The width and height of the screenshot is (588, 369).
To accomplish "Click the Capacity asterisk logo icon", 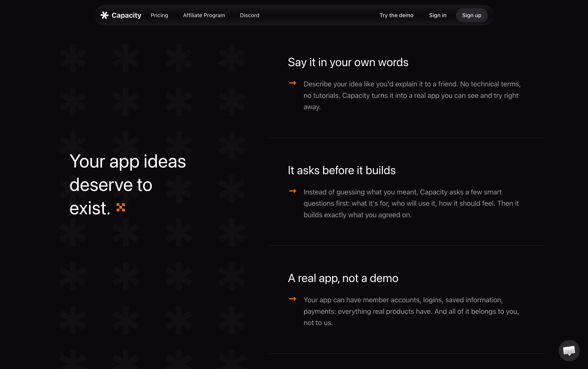I will tap(104, 15).
